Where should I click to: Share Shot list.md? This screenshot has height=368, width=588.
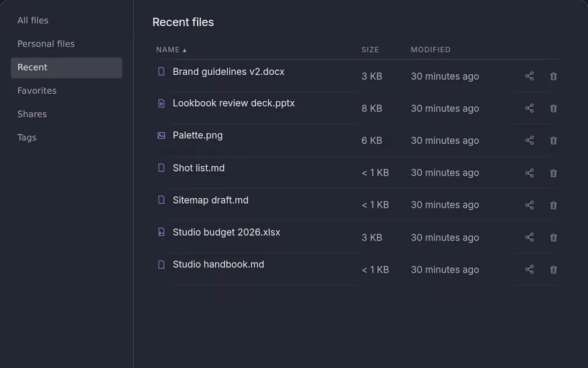pos(529,173)
